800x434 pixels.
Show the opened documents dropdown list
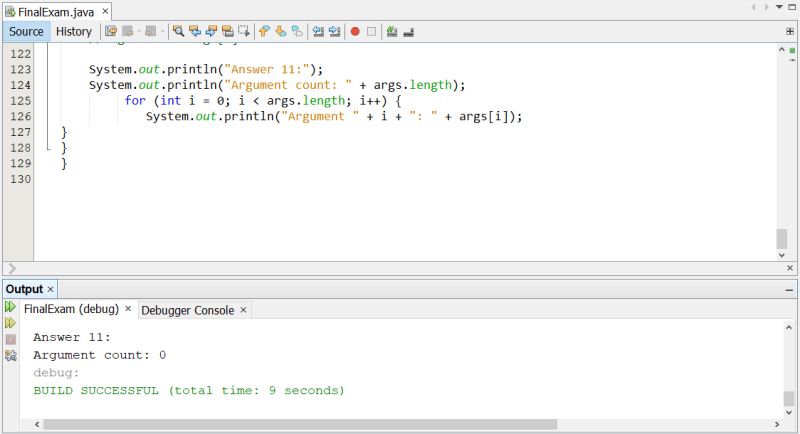coord(780,7)
